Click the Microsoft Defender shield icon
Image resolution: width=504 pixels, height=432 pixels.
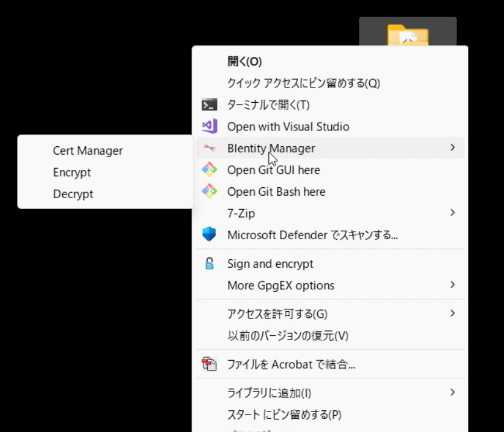209,234
